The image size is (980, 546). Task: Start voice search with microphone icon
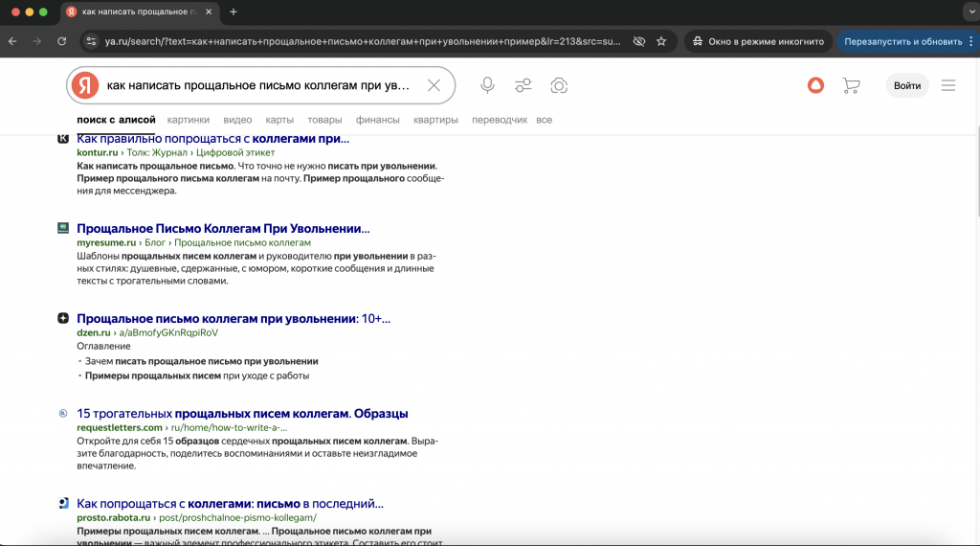click(487, 85)
